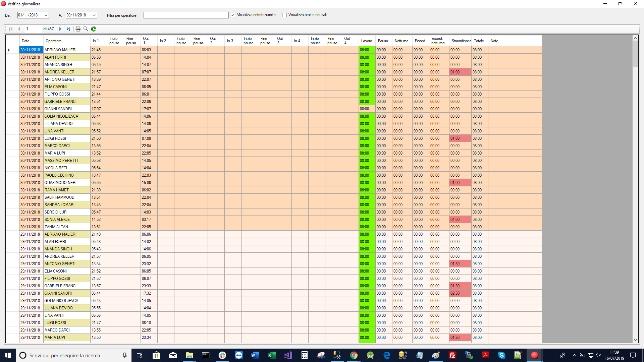Image resolution: width=644 pixels, height=362 pixels.
Task: Open Task View in taskbar
Action: tap(140, 355)
